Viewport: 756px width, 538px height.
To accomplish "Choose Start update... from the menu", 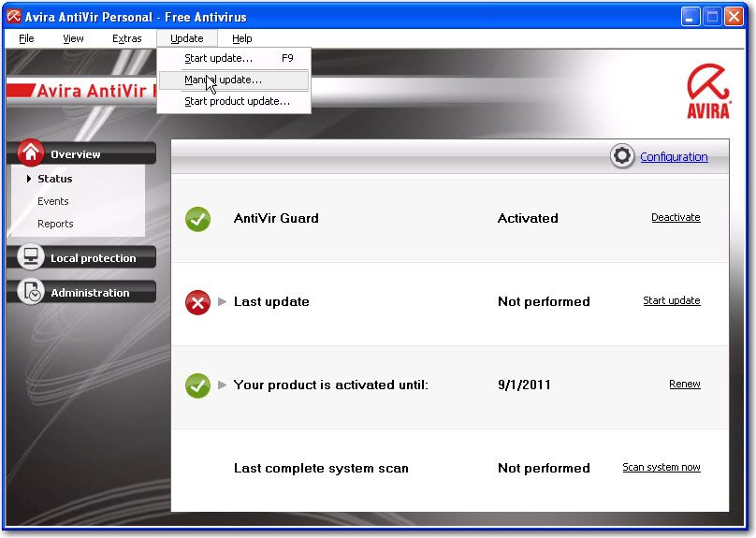I will [x=234, y=58].
